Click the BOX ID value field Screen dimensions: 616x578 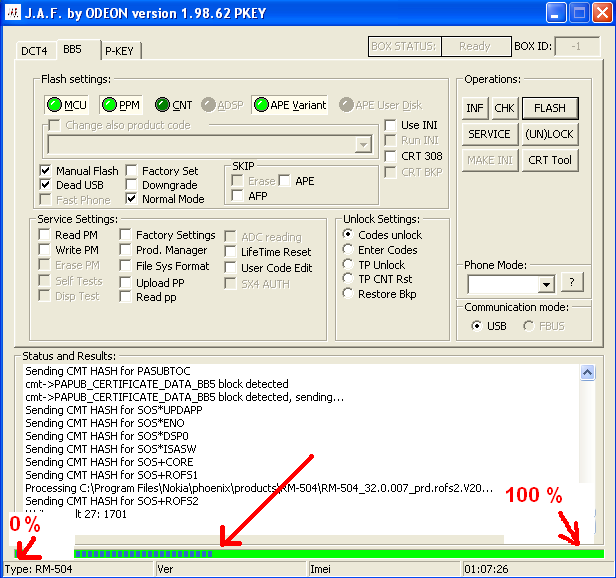577,47
